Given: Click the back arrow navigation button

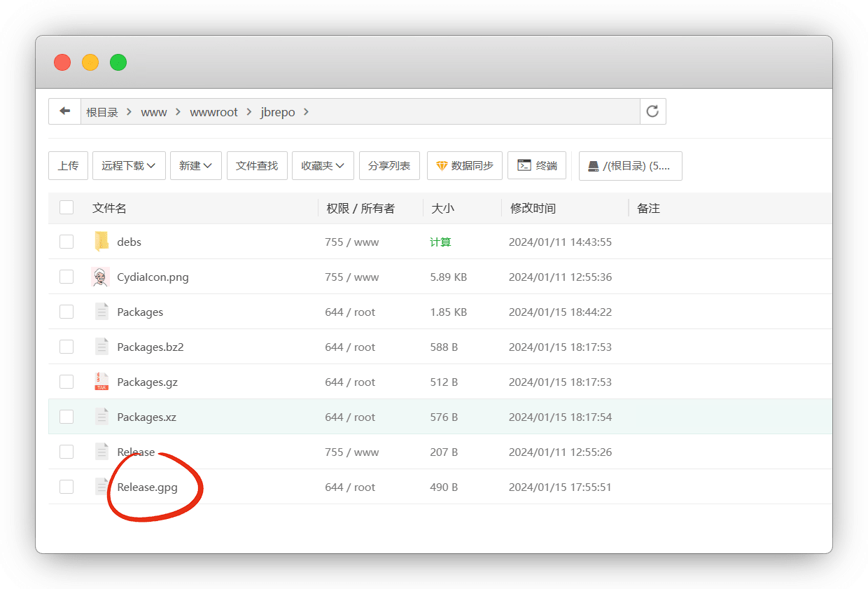Looking at the screenshot, I should 65,111.
